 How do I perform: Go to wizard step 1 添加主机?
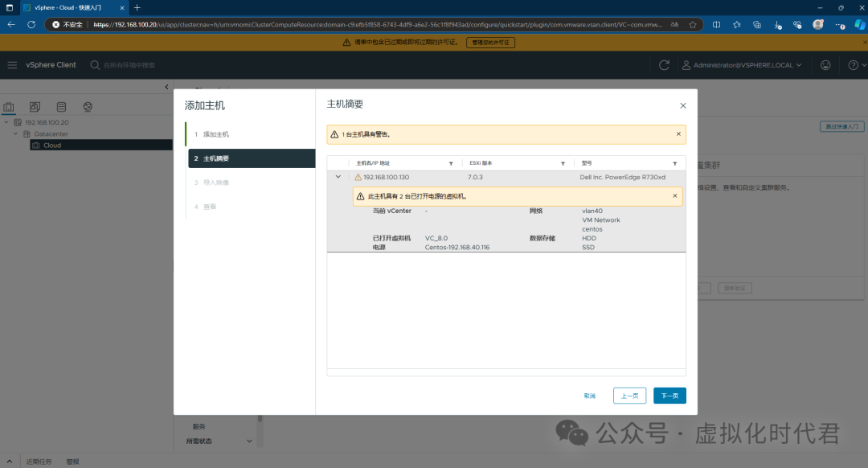coord(250,134)
